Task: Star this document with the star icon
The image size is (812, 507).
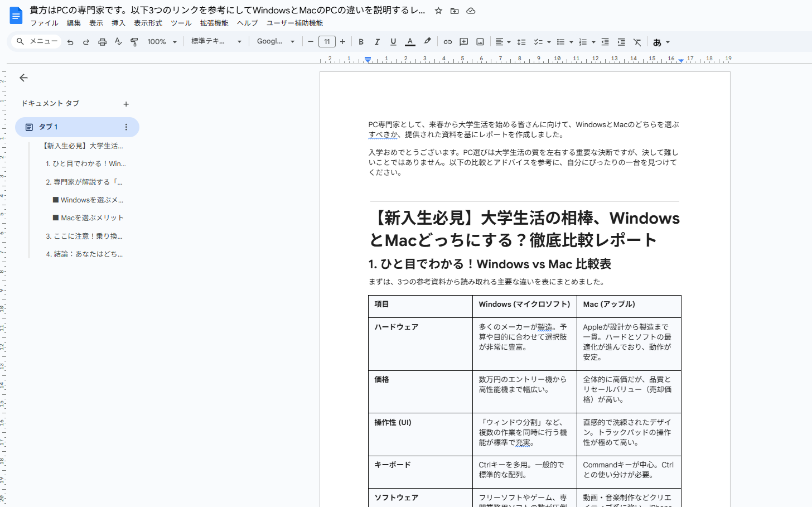Action: [x=438, y=11]
